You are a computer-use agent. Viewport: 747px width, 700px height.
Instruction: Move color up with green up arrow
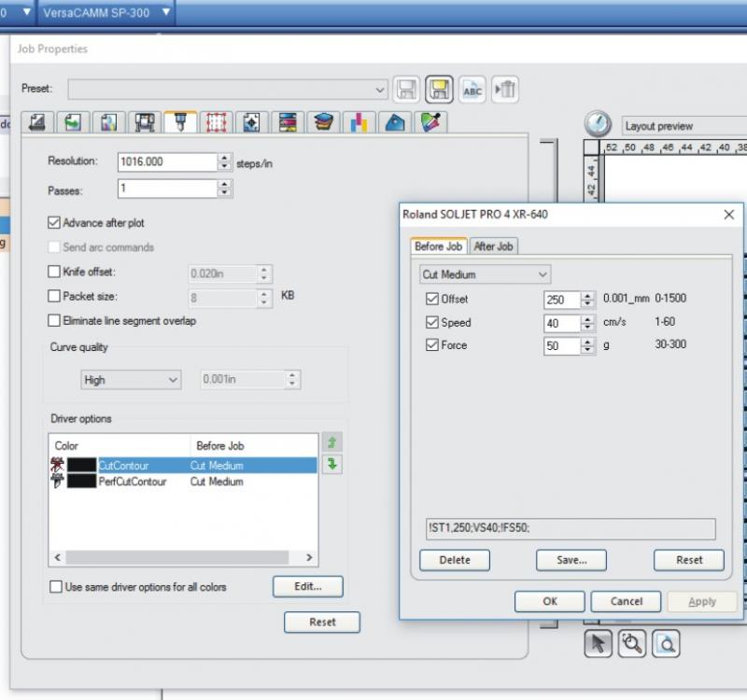(332, 442)
